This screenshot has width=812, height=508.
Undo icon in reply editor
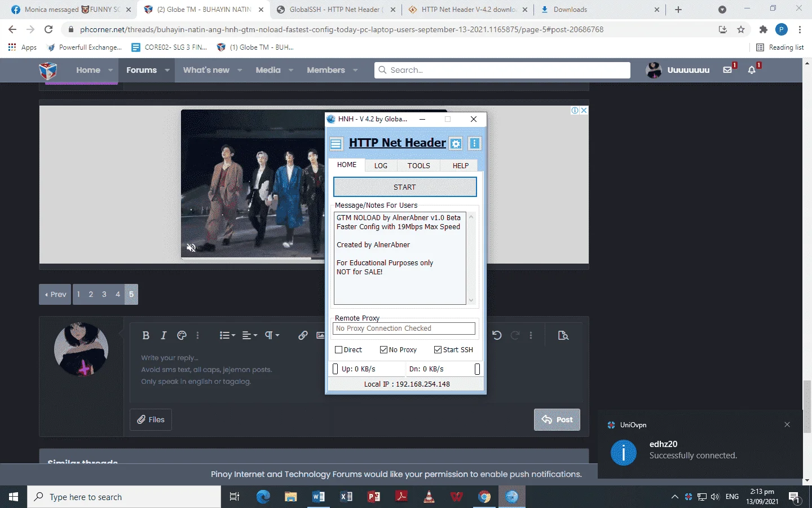pos(497,335)
